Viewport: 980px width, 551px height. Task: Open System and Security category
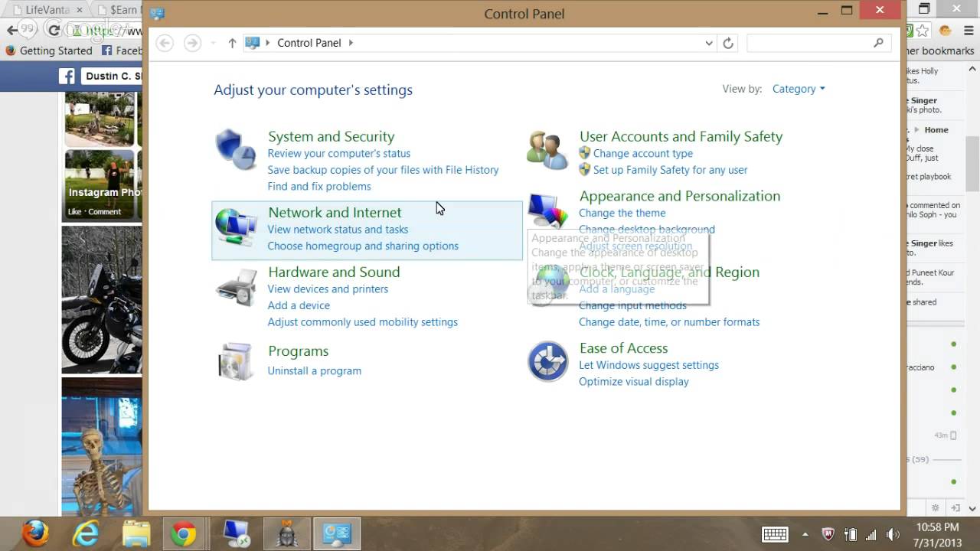click(x=332, y=136)
